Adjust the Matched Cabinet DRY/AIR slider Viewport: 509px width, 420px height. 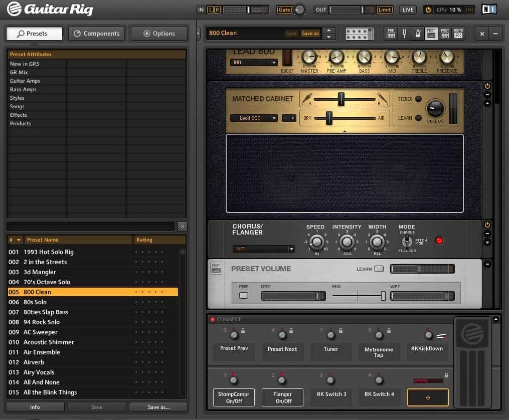329,118
